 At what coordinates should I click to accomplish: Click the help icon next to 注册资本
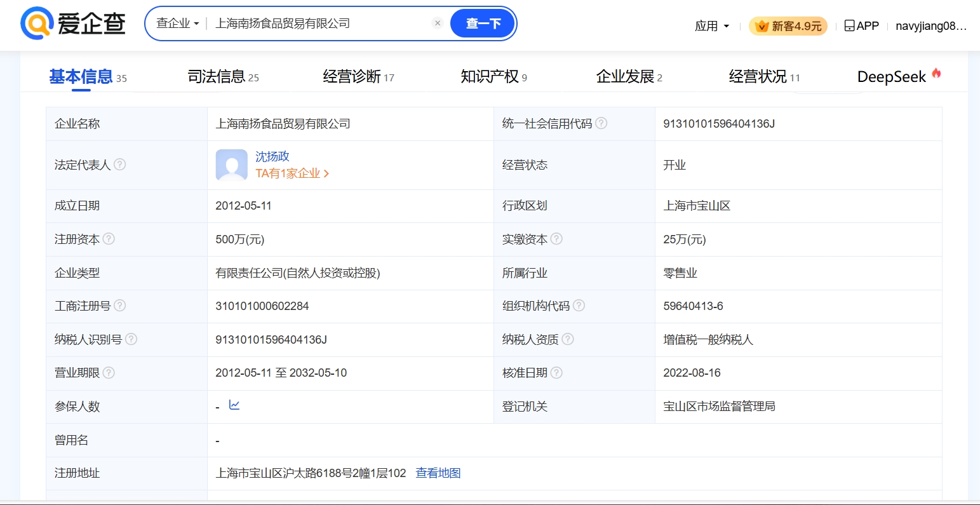pyautogui.click(x=109, y=239)
